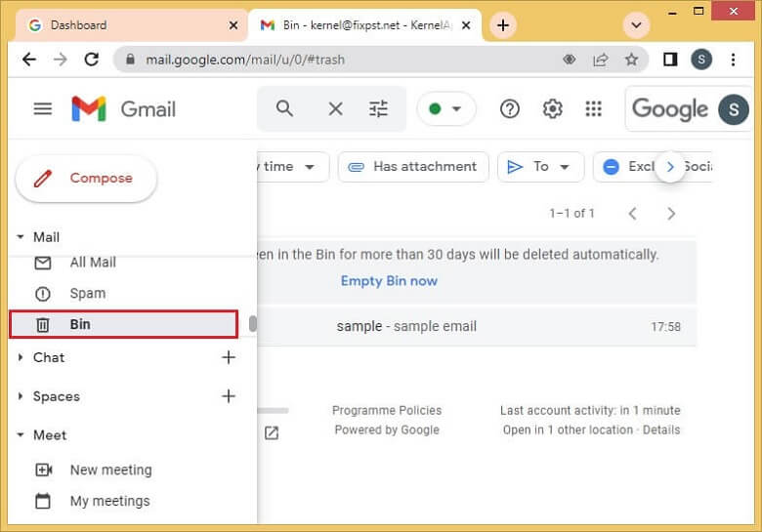762x532 pixels.
Task: Collapse the Meet section
Action: pyautogui.click(x=21, y=435)
